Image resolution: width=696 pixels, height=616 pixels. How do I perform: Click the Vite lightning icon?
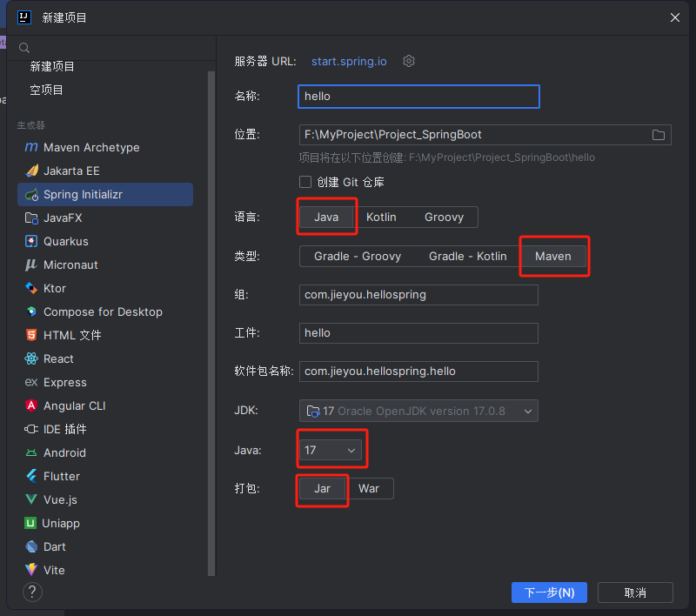click(31, 570)
